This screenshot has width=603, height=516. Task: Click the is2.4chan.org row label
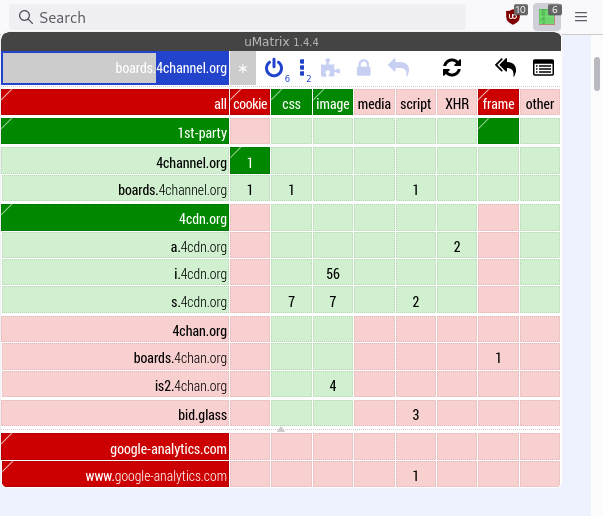click(115, 384)
